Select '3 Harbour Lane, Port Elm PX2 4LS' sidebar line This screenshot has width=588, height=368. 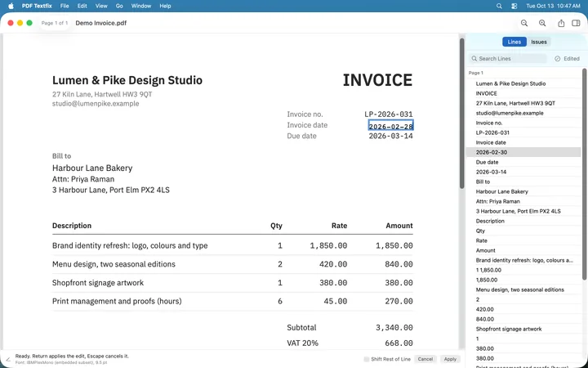tap(523, 211)
